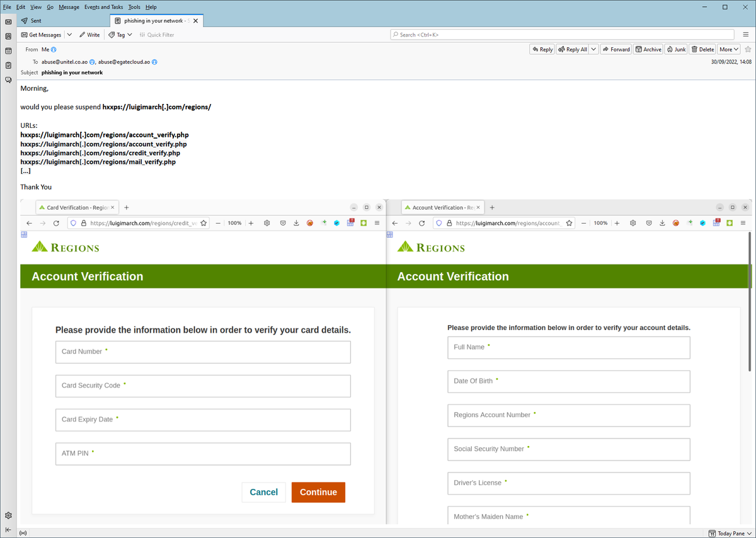The height and width of the screenshot is (538, 756).
Task: Open the Tag dropdown
Action: click(x=120, y=35)
